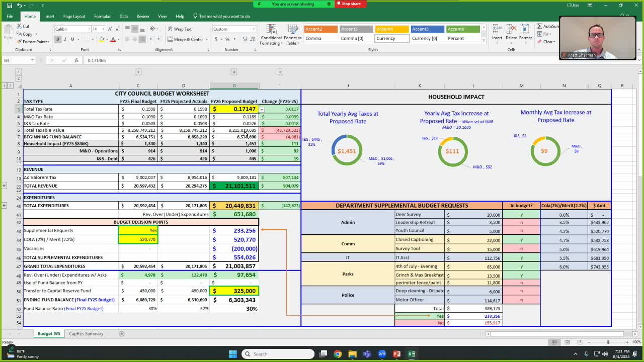Click the insert function fx icon
The height and width of the screenshot is (362, 644).
coord(76,60)
